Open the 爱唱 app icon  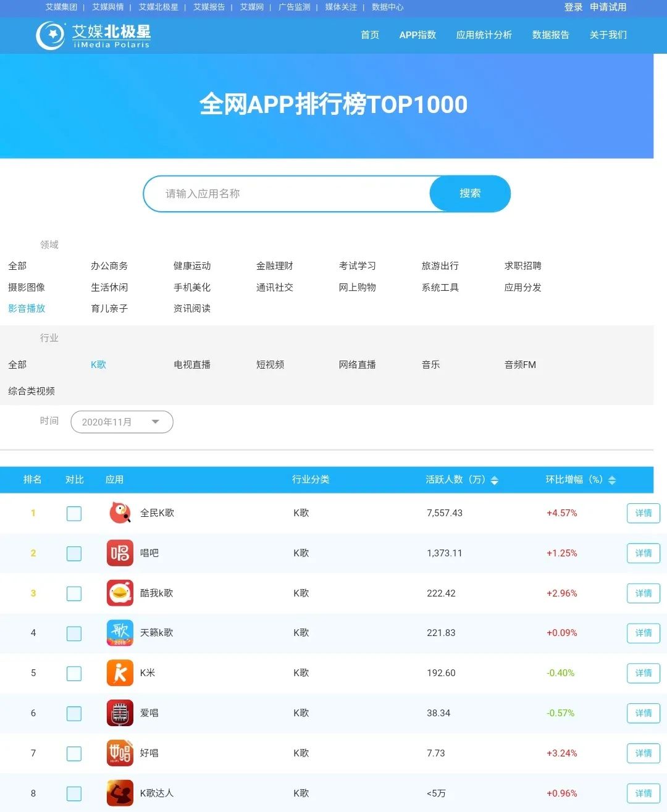point(120,713)
